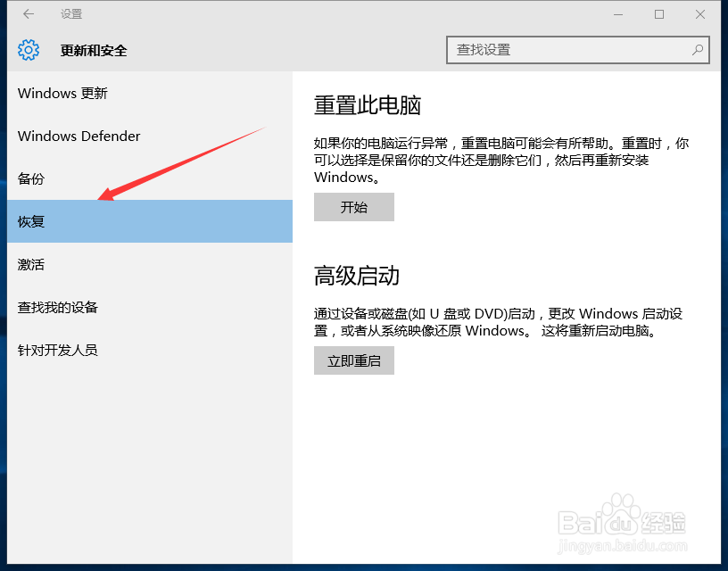Open the 激活 section
The image size is (728, 571).
click(x=150, y=264)
